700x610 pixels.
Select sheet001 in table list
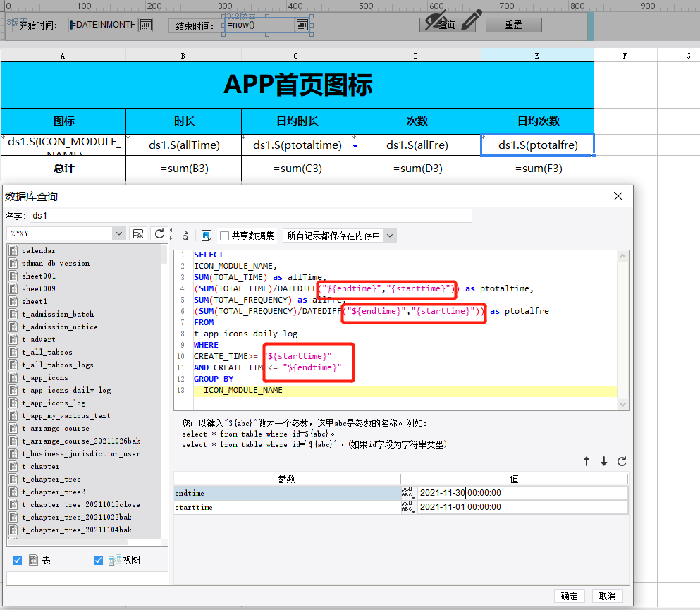click(x=39, y=276)
